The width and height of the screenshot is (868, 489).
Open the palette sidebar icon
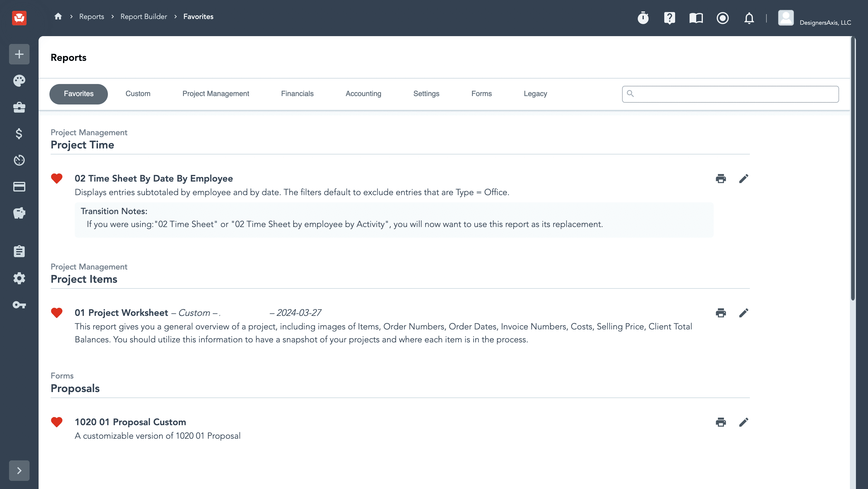coord(19,81)
